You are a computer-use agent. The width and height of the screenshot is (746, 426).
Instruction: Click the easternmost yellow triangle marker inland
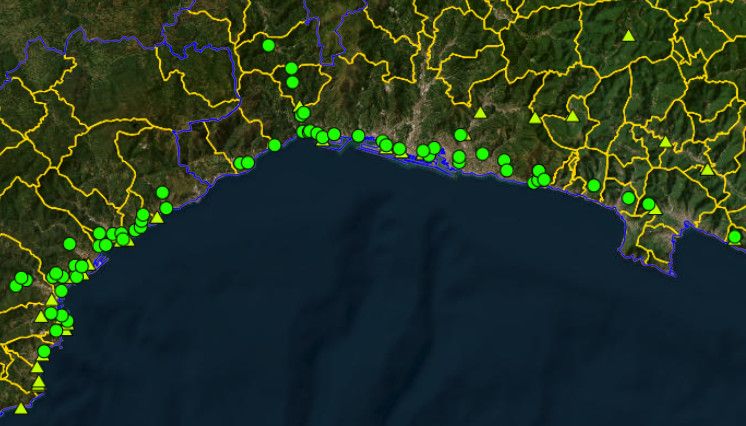(707, 169)
